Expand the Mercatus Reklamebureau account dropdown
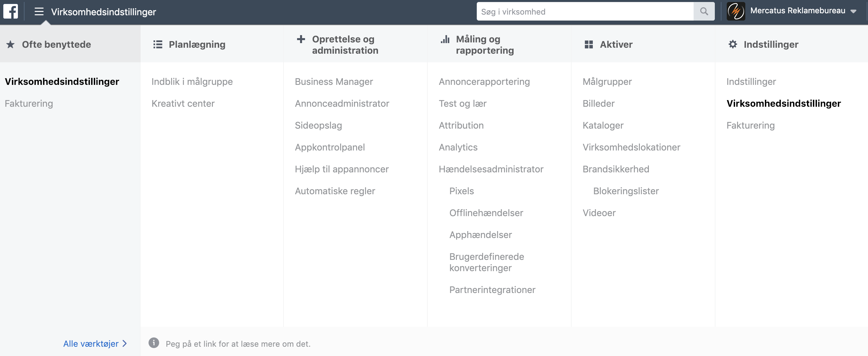868x356 pixels. (x=854, y=12)
